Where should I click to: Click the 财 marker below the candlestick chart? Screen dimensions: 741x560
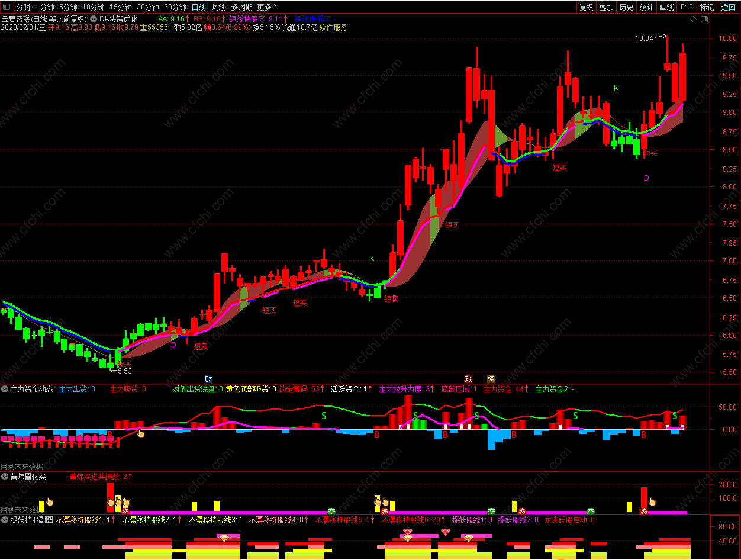[208, 379]
